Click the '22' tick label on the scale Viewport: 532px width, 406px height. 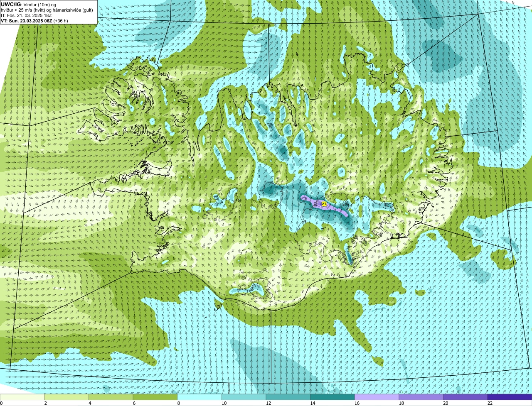[490, 403]
